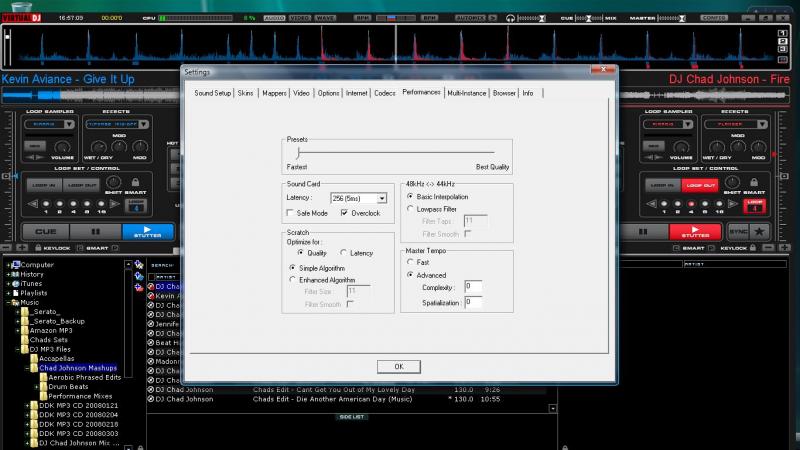Image resolution: width=800 pixels, height=450 pixels.
Task: Click WAVE button in top bar
Action: pyautogui.click(x=325, y=18)
